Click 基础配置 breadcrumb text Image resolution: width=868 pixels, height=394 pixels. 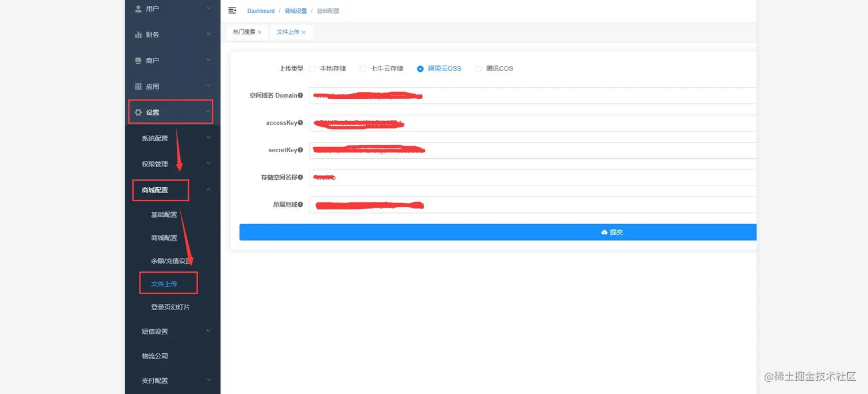[328, 11]
